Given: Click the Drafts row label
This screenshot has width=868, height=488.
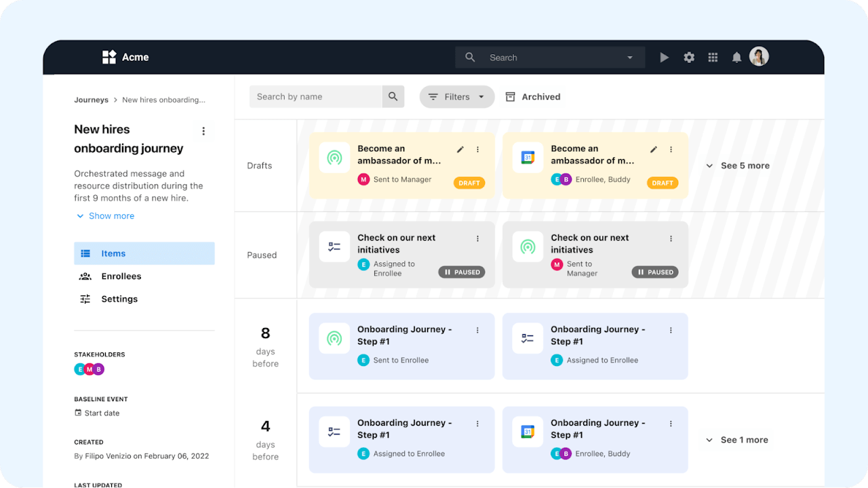Looking at the screenshot, I should tap(260, 165).
